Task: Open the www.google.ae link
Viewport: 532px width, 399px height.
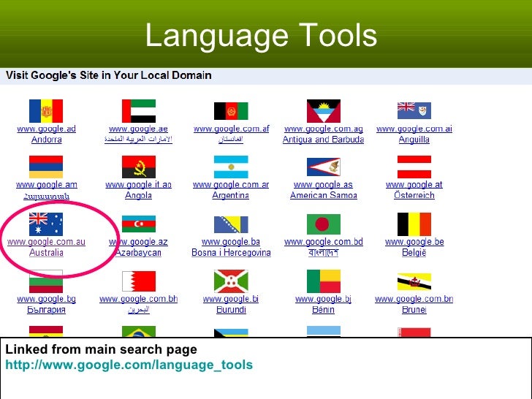Action: point(138,129)
